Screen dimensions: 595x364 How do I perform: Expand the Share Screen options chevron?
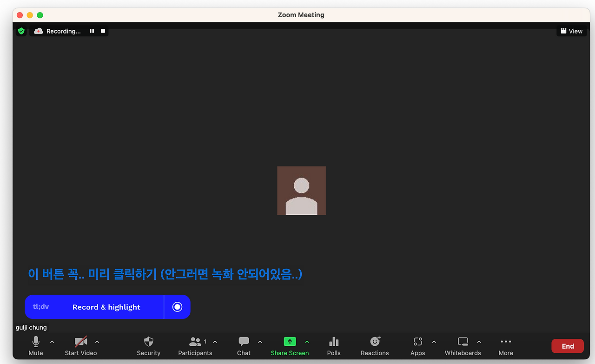pos(307,342)
